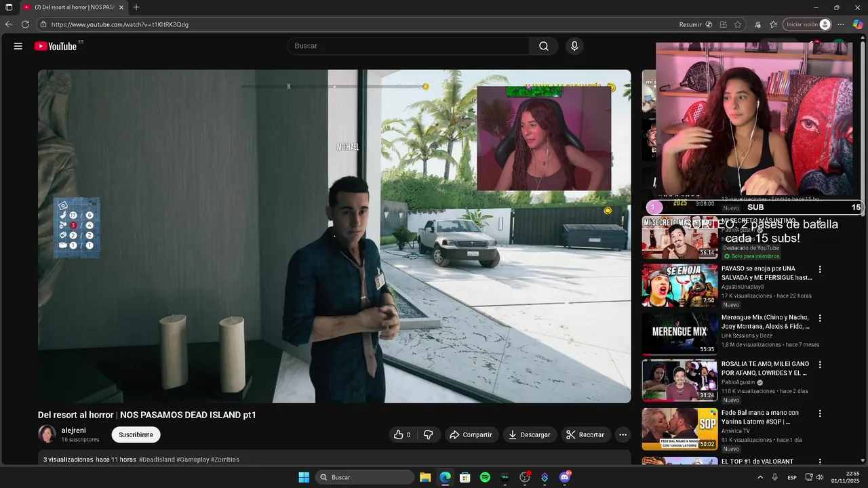Click Link Sessions y Doze channel name

[x=747, y=335]
